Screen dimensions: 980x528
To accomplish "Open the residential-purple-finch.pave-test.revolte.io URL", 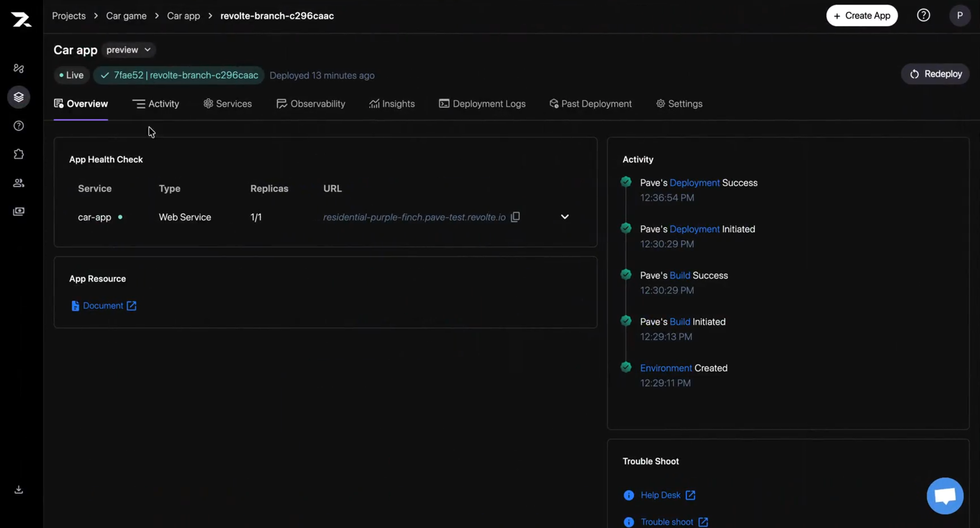I will point(414,217).
